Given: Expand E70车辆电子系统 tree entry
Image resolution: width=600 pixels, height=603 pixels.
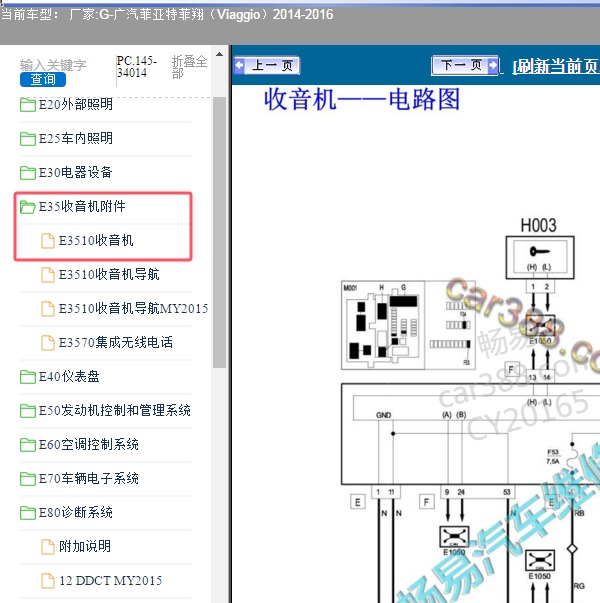Looking at the screenshot, I should pyautogui.click(x=89, y=478).
